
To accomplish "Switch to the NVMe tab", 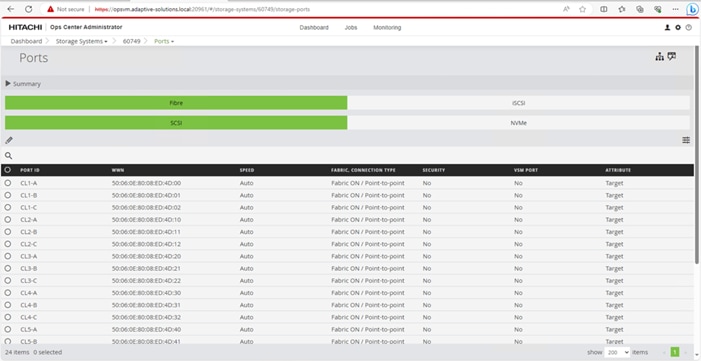I will pyautogui.click(x=519, y=123).
